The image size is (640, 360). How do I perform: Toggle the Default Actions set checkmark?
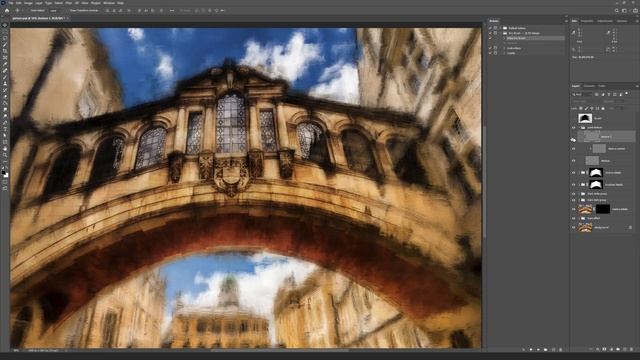490,28
